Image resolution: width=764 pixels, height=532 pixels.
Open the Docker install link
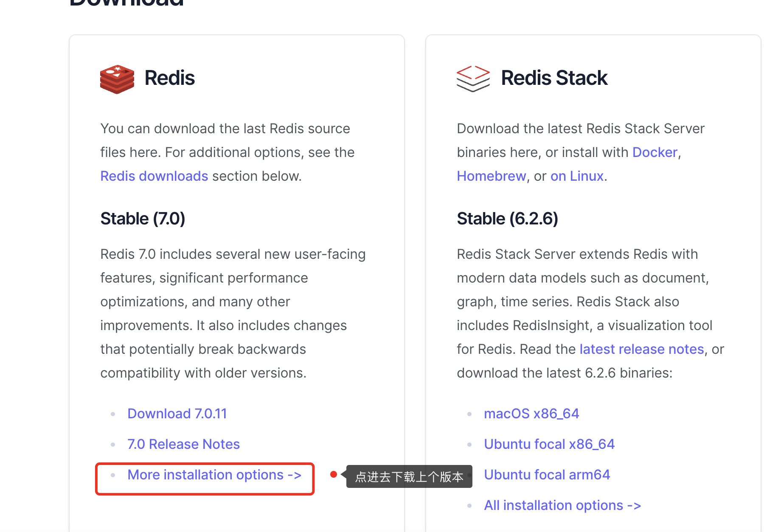[x=655, y=152]
